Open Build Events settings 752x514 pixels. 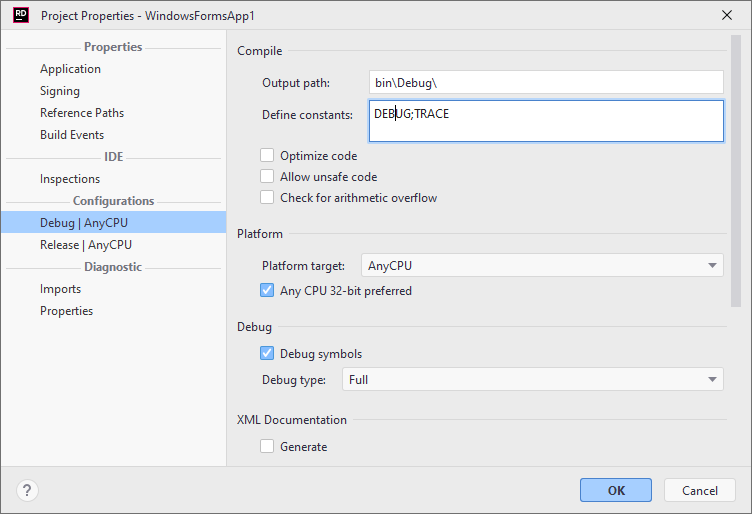click(x=72, y=135)
